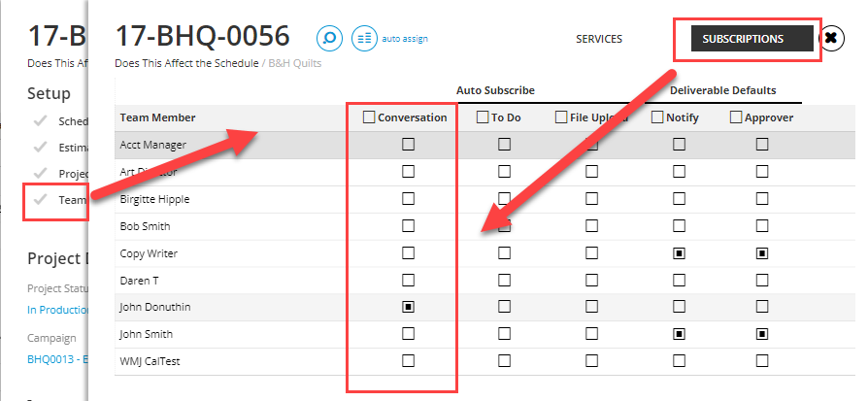This screenshot has height=401, width=868.
Task: Uncheck Notify for John Smith
Action: 679,333
